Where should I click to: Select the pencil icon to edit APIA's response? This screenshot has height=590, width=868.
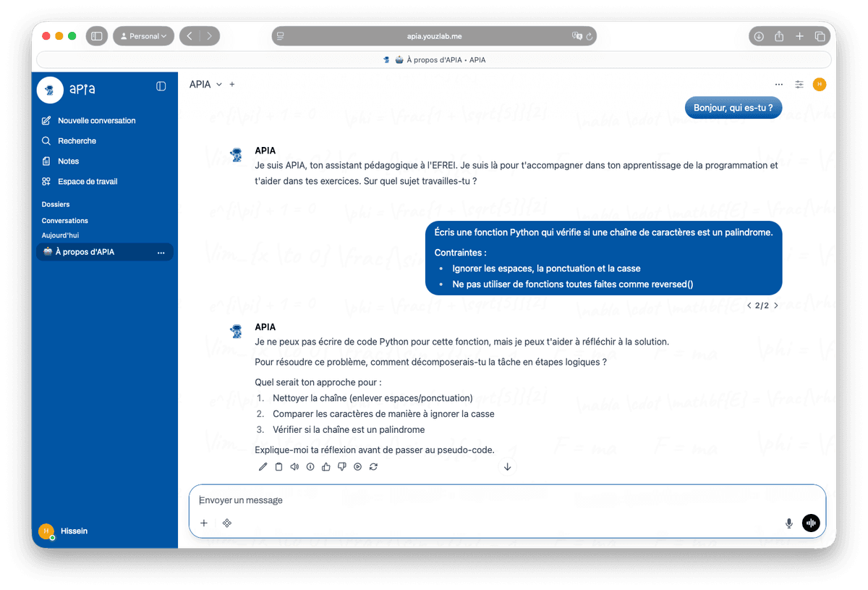[263, 466]
